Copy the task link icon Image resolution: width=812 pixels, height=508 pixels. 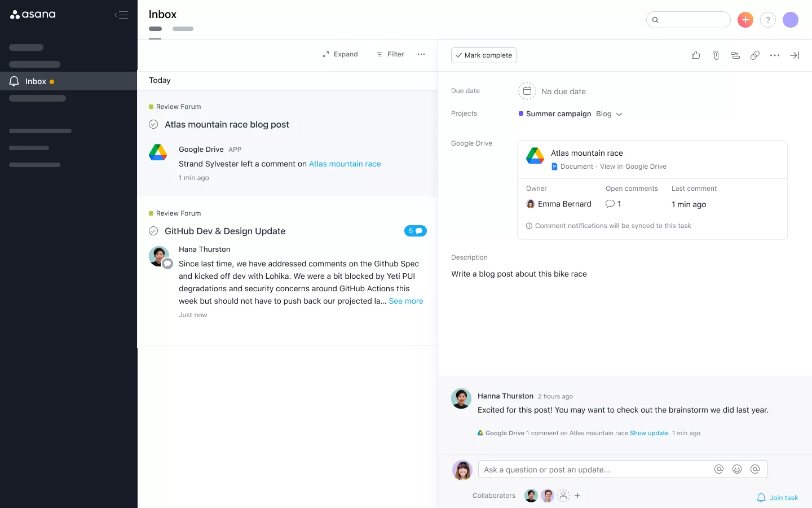pyautogui.click(x=755, y=55)
